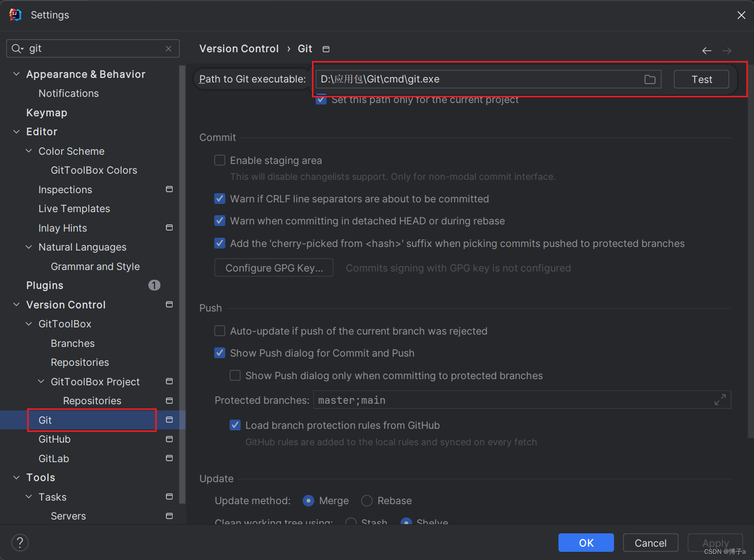This screenshot has height=560, width=754.
Task: Click the project-level icon next to Git breadcrumb
Action: click(x=326, y=49)
